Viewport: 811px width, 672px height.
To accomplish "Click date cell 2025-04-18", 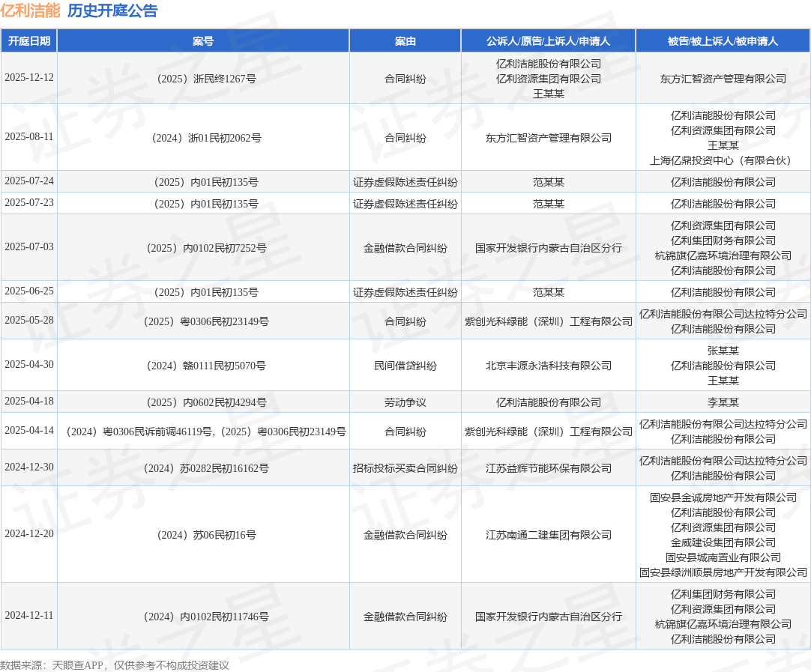I will [29, 401].
